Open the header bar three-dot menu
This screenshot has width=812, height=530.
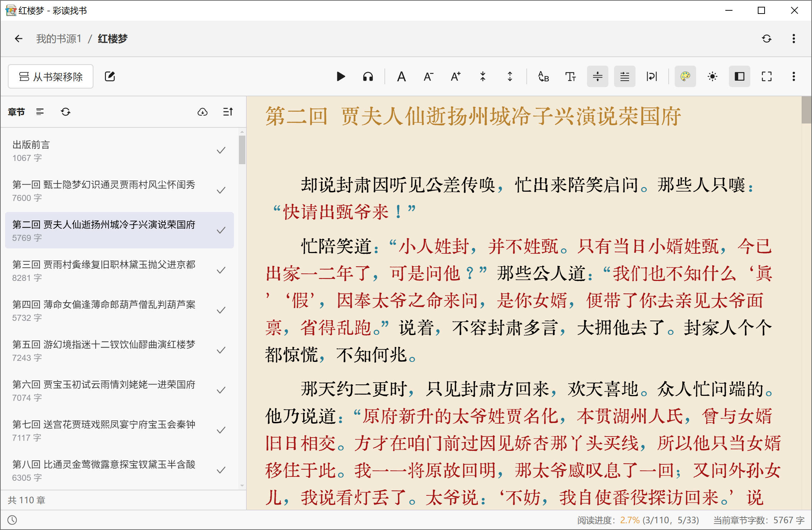pyautogui.click(x=793, y=39)
